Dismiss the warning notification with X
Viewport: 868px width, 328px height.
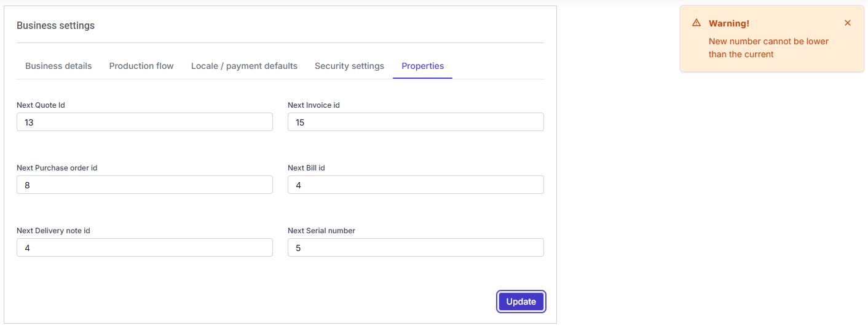[x=847, y=23]
